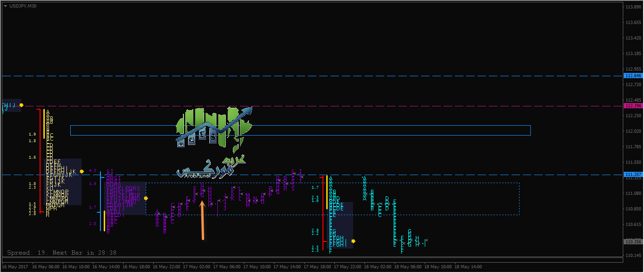Click the 17 May 02:00 time label
Image resolution: width=644 pixels, height=273 pixels.
pyautogui.click(x=197, y=266)
